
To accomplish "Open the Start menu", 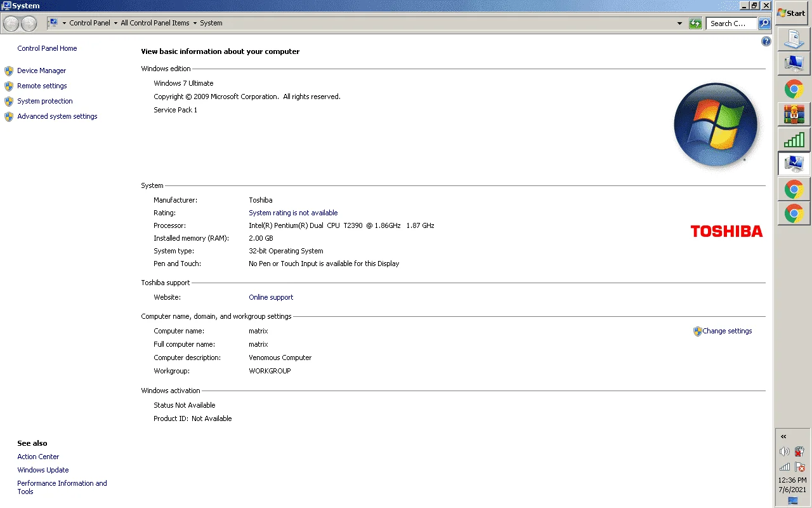I will coord(791,13).
